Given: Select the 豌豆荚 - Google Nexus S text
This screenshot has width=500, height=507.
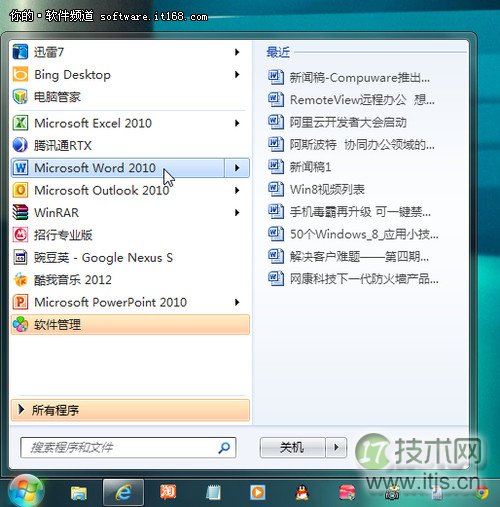Looking at the screenshot, I should point(103,257).
